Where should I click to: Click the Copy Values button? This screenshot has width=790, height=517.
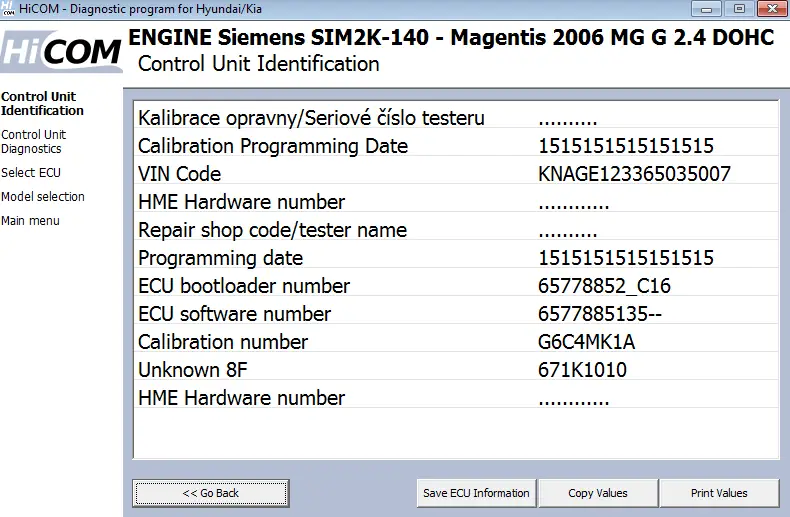coord(598,493)
